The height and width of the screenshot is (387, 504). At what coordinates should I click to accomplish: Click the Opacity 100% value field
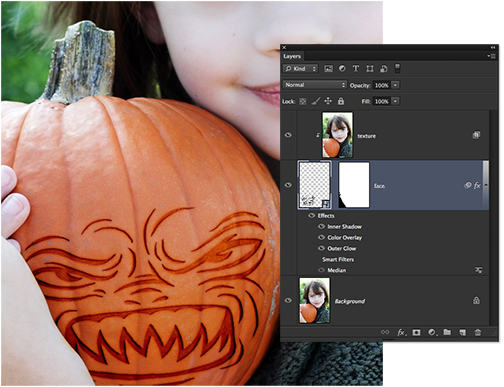click(x=382, y=85)
